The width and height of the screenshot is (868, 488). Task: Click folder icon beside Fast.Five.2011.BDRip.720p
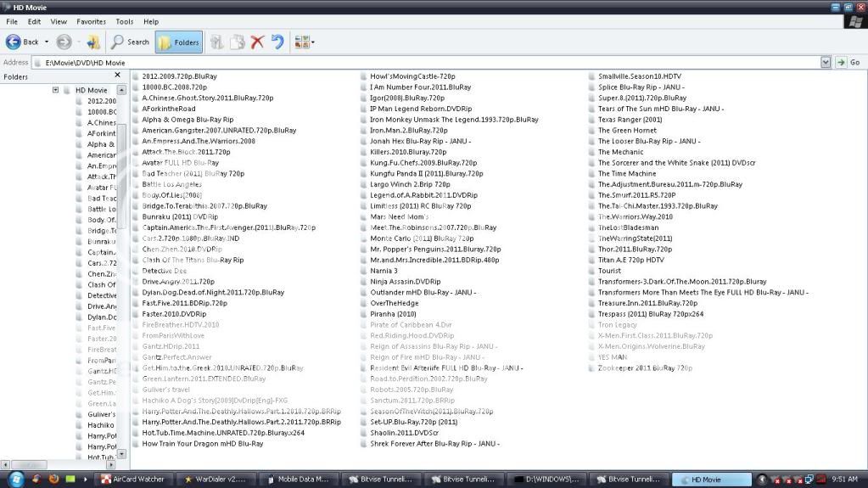pos(136,304)
